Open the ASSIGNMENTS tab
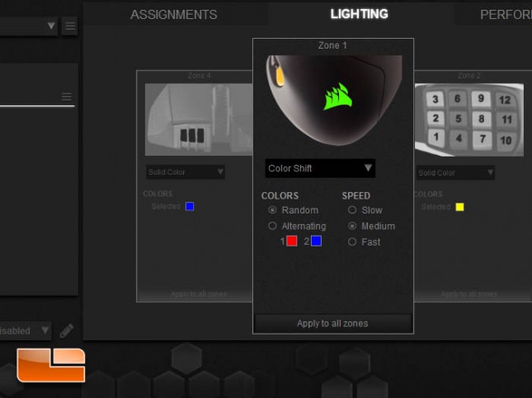The width and height of the screenshot is (532, 398). tap(174, 15)
